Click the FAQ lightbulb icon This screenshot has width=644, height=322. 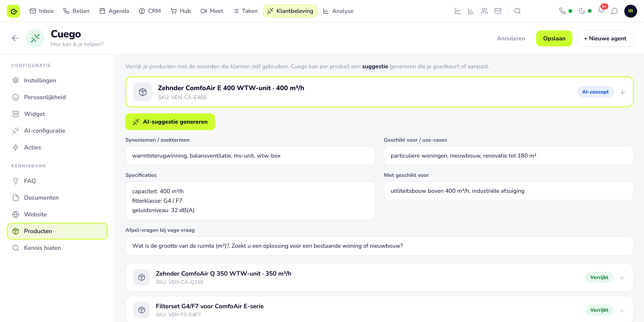click(x=16, y=181)
